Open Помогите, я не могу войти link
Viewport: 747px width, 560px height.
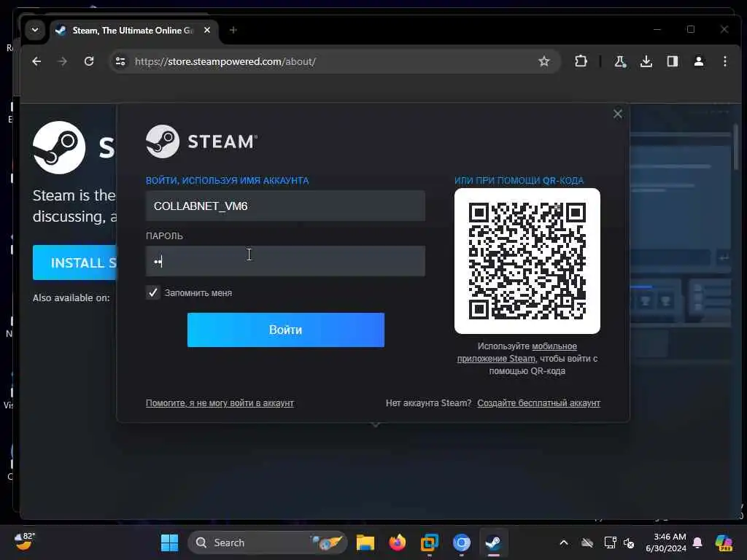(220, 402)
